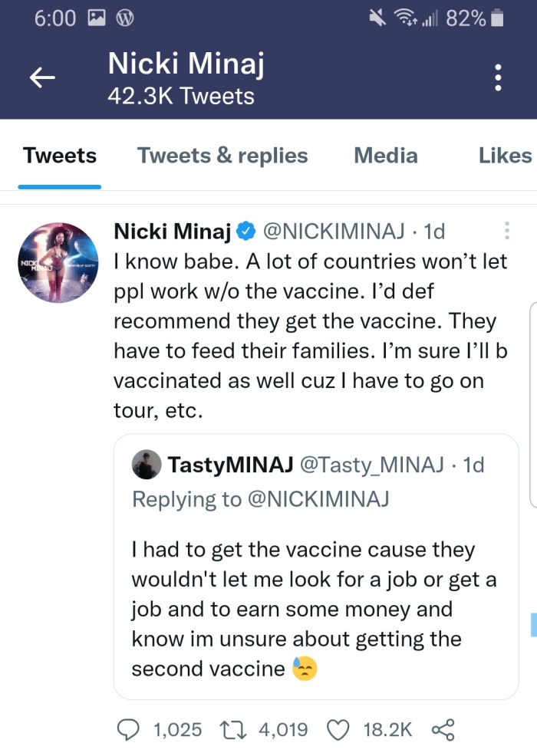The image size is (537, 756).
Task: Open the quoted TastyMINAJ tweet text
Action: tap(313, 610)
